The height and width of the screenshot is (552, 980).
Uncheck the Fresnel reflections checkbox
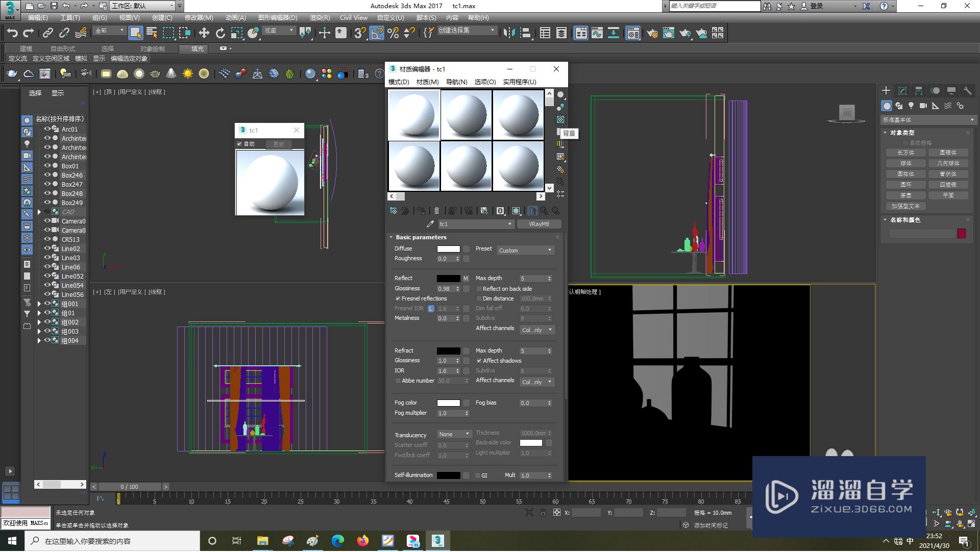(x=398, y=298)
